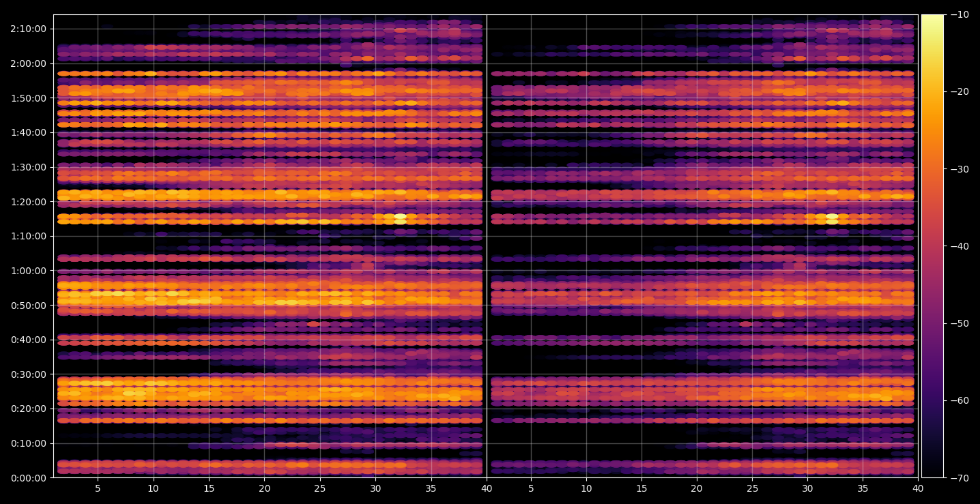
Task: Click the colorbar's −60 value label
Action: tap(960, 400)
